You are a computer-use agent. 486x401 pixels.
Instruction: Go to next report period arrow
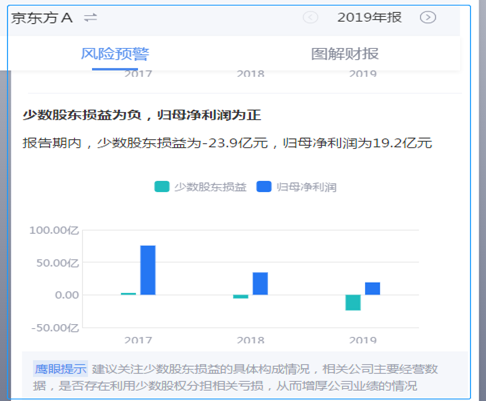[x=428, y=17]
